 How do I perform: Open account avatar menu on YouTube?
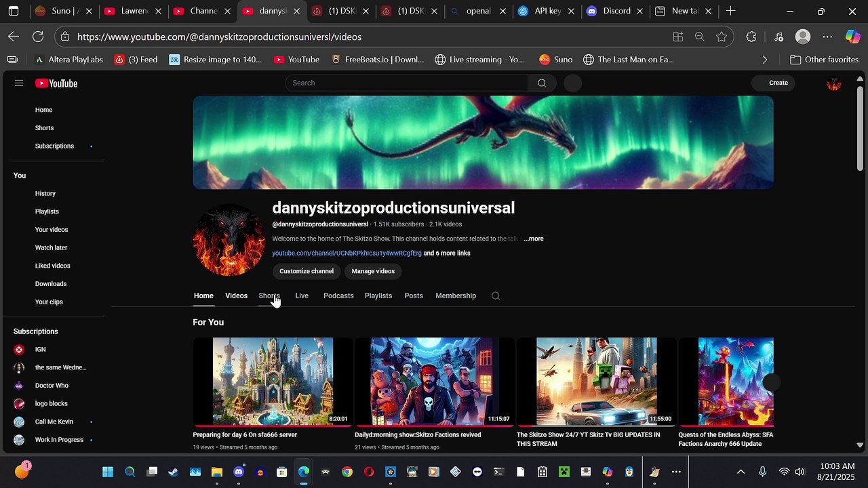click(834, 83)
